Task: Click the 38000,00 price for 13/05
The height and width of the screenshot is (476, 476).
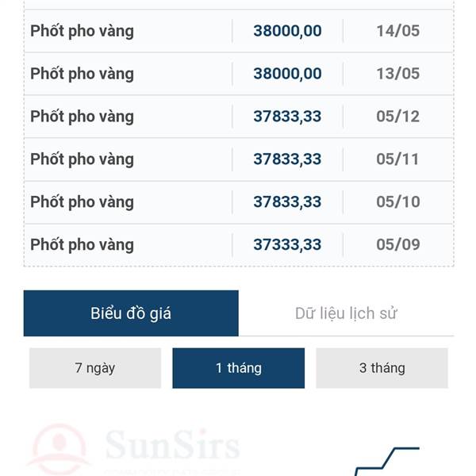Action: point(287,74)
